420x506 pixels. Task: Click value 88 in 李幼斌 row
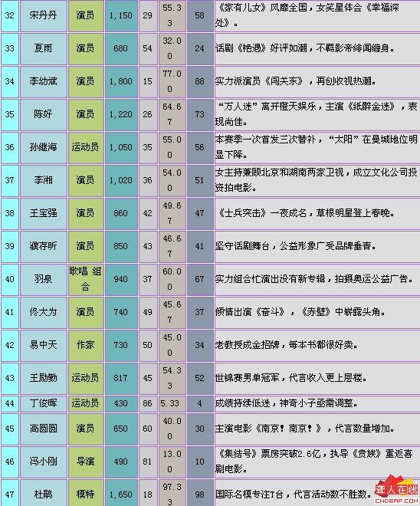[200, 81]
